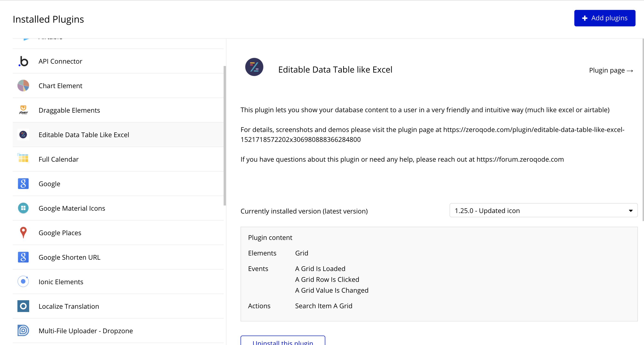Click the version dropdown arrow
Image resolution: width=644 pixels, height=345 pixels.
(631, 211)
